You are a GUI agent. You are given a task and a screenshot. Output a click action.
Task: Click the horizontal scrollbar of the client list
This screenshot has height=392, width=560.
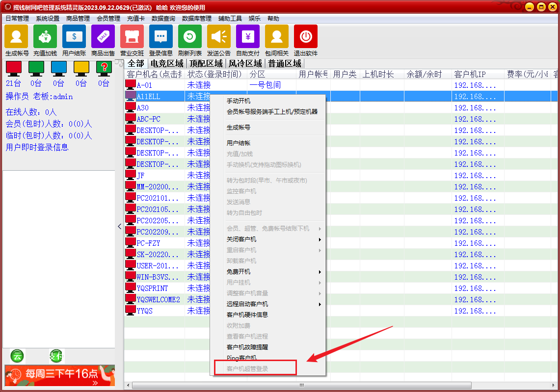(301, 386)
